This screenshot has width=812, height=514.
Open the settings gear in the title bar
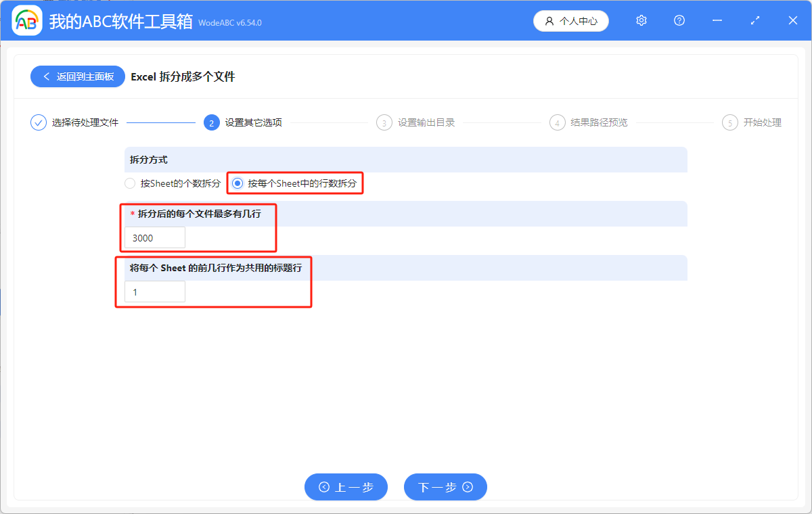point(641,20)
